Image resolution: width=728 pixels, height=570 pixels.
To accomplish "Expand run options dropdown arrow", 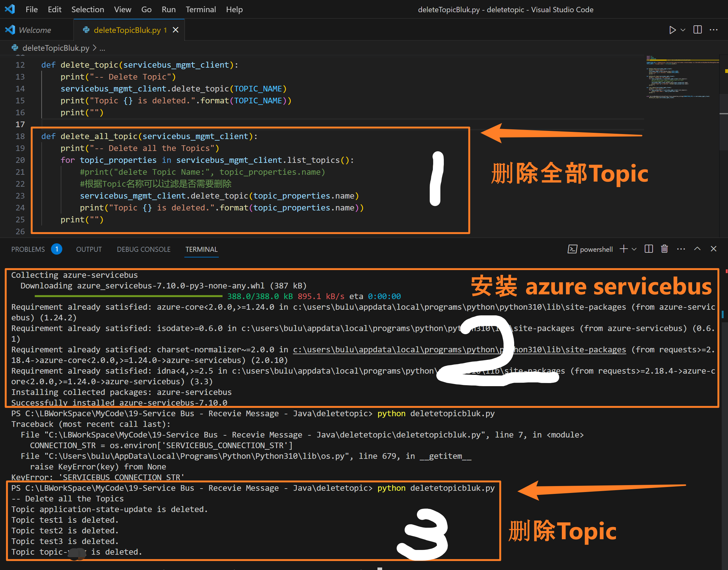I will 683,30.
